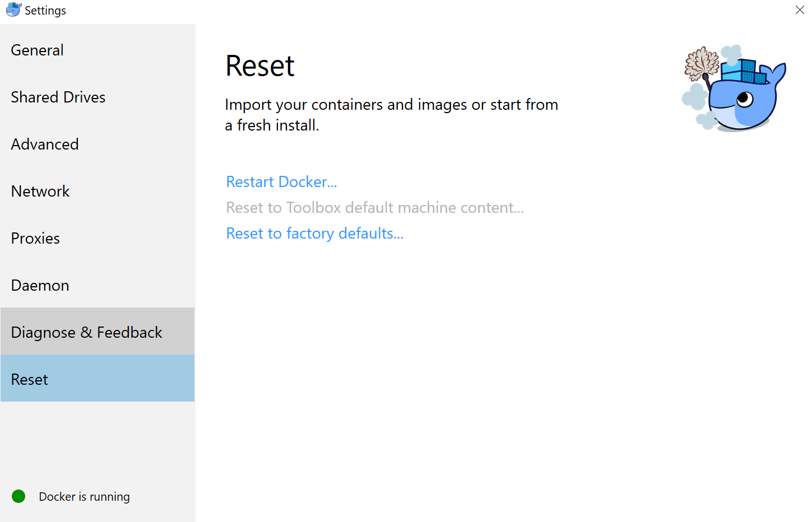Open the Daemon settings section
The width and height of the screenshot is (812, 522).
[40, 285]
